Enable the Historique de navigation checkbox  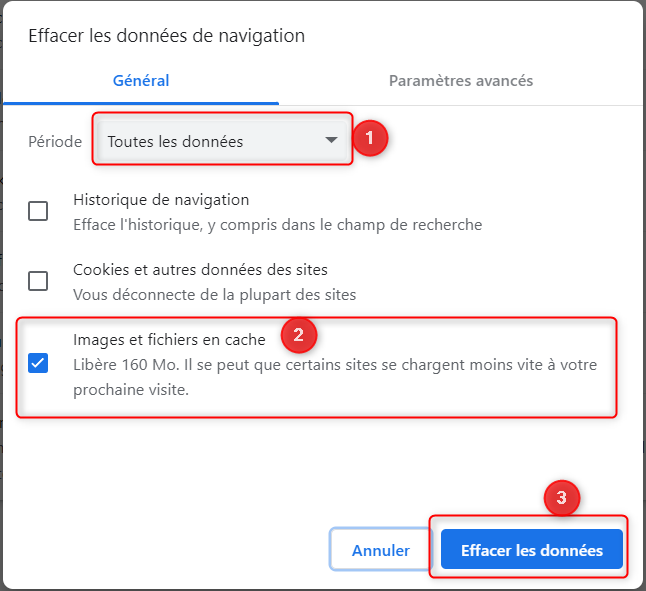[38, 211]
